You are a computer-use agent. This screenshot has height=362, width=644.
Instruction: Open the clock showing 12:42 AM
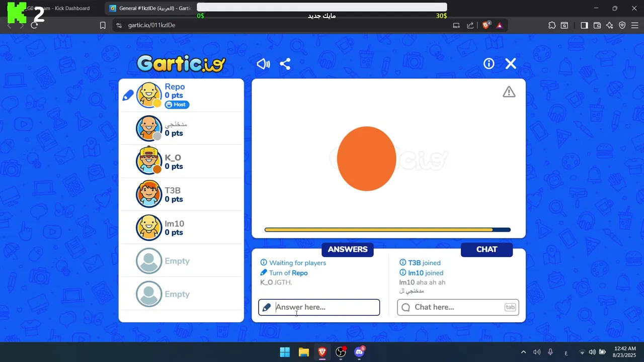click(x=625, y=352)
